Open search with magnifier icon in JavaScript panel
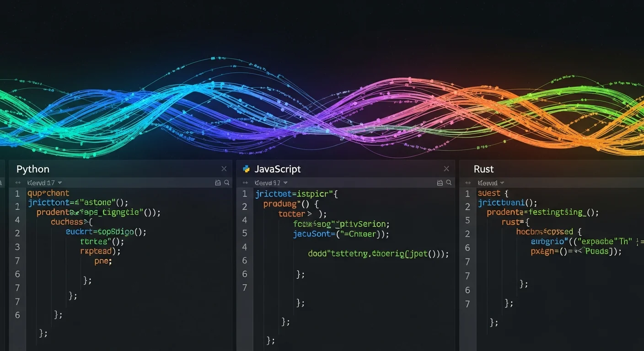Image resolution: width=644 pixels, height=351 pixels. pyautogui.click(x=449, y=182)
